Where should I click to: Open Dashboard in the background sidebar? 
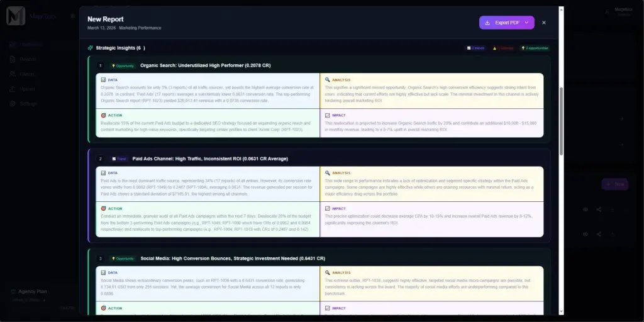click(27, 45)
